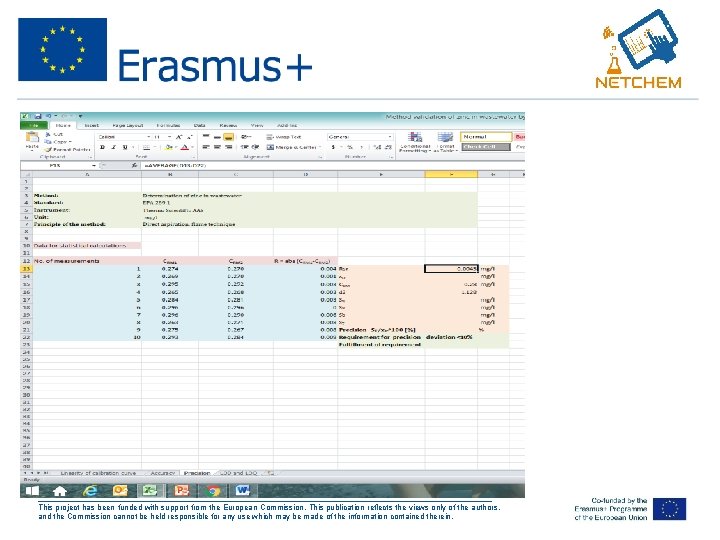Open the Number dialog launcher
The image size is (720, 540).
[391, 157]
